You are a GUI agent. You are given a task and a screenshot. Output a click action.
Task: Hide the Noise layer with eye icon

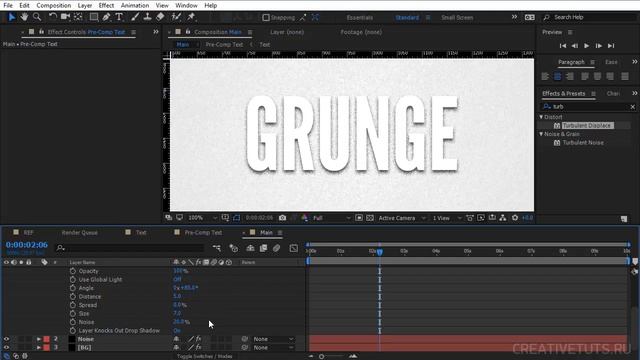pos(6,339)
